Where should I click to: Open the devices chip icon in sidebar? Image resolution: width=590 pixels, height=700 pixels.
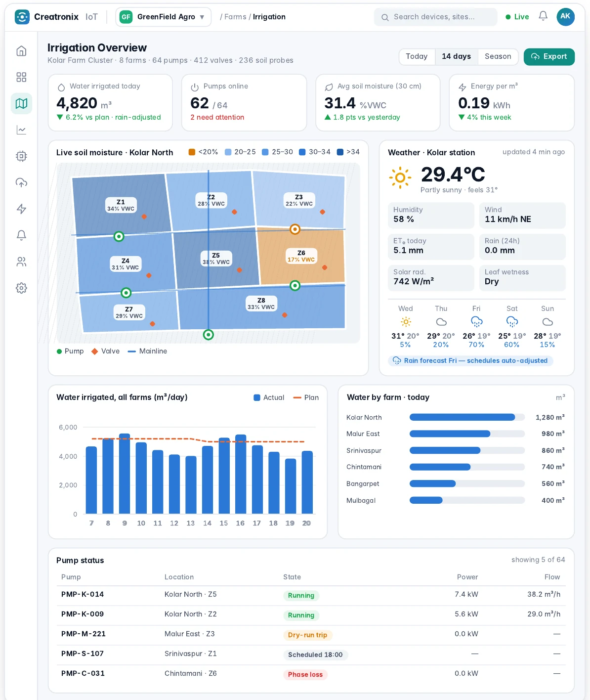click(21, 156)
